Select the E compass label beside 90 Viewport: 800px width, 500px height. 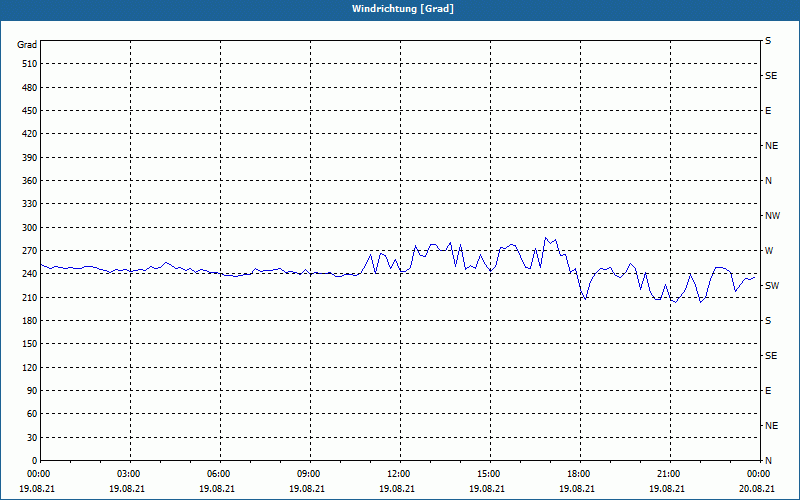point(768,391)
